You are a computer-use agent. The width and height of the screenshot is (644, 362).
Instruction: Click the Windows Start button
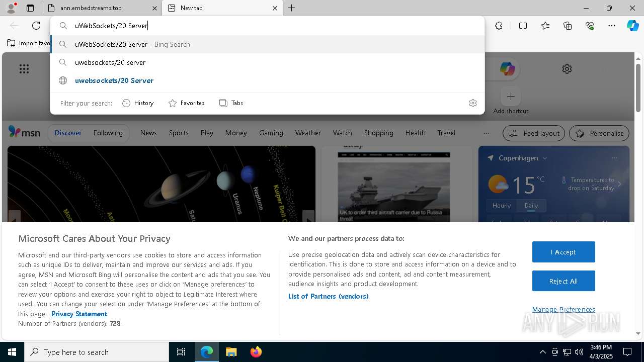[x=12, y=352]
